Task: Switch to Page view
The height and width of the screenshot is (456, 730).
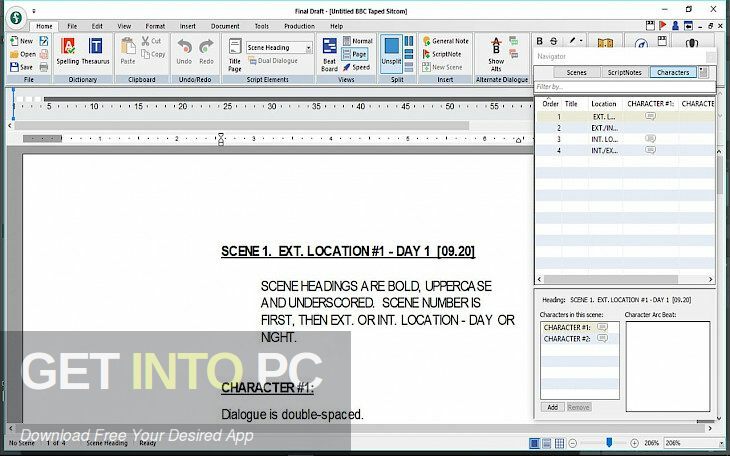Action: coord(354,54)
